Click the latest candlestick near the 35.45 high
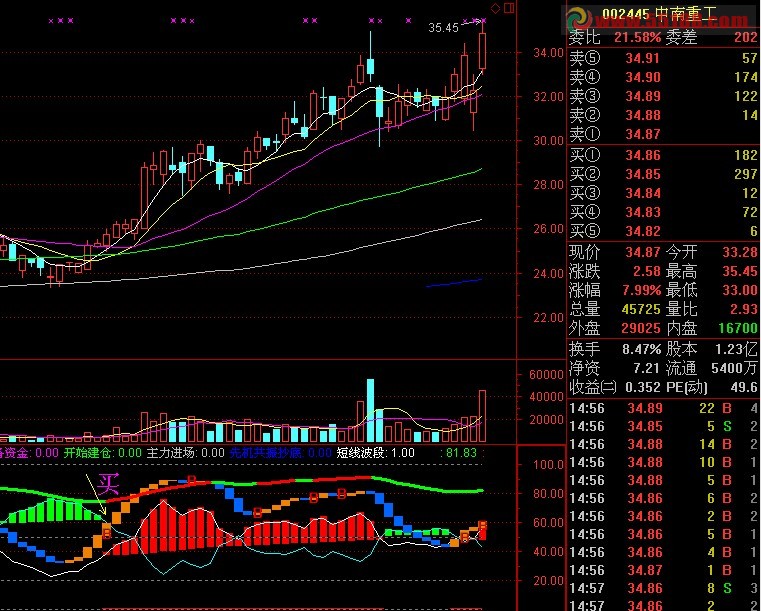 point(483,50)
